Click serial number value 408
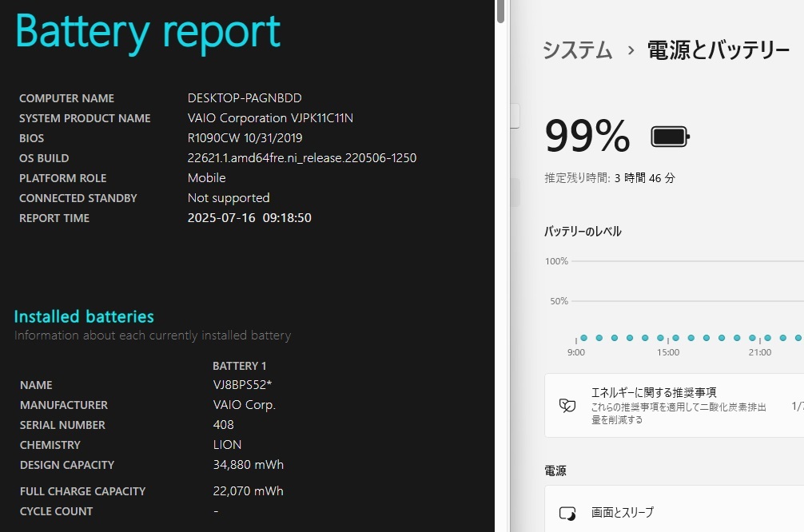Viewport: 804px width, 532px height. point(224,424)
